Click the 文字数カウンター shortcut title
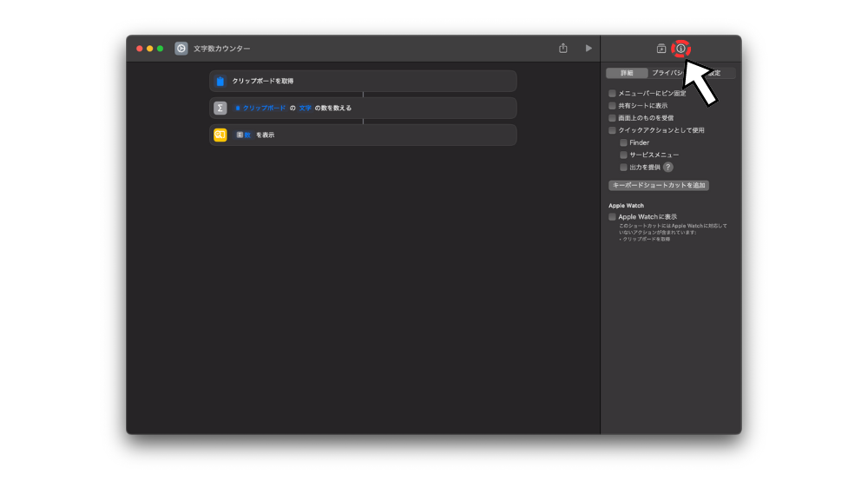The width and height of the screenshot is (868, 488). 222,48
